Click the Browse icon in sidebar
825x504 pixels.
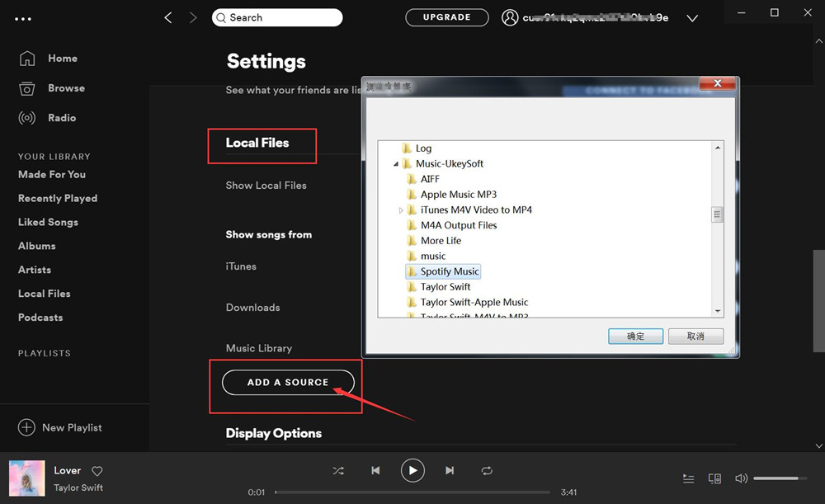pyautogui.click(x=27, y=88)
